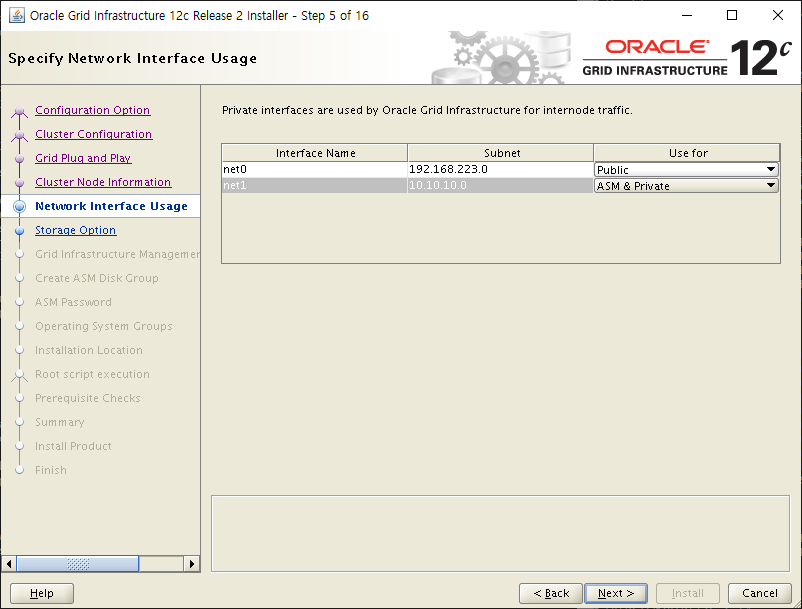Open the Use for dropdown for net1
802x609 pixels.
click(x=686, y=186)
